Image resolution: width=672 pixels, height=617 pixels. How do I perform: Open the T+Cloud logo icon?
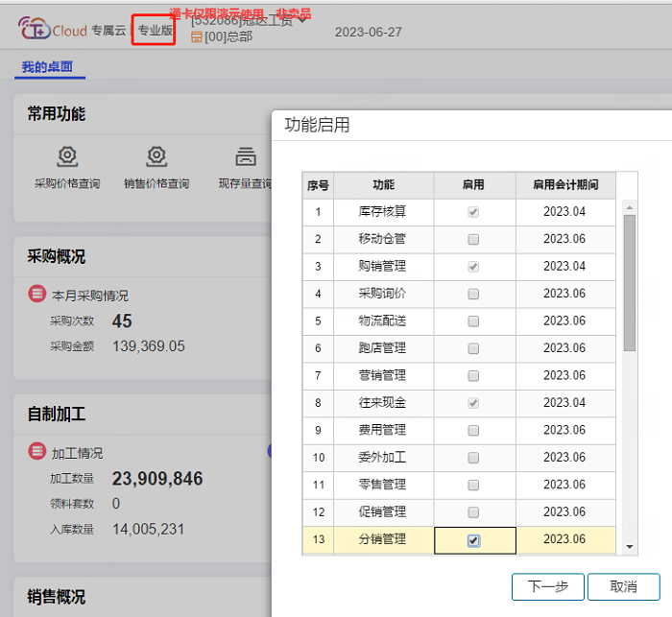click(34, 28)
